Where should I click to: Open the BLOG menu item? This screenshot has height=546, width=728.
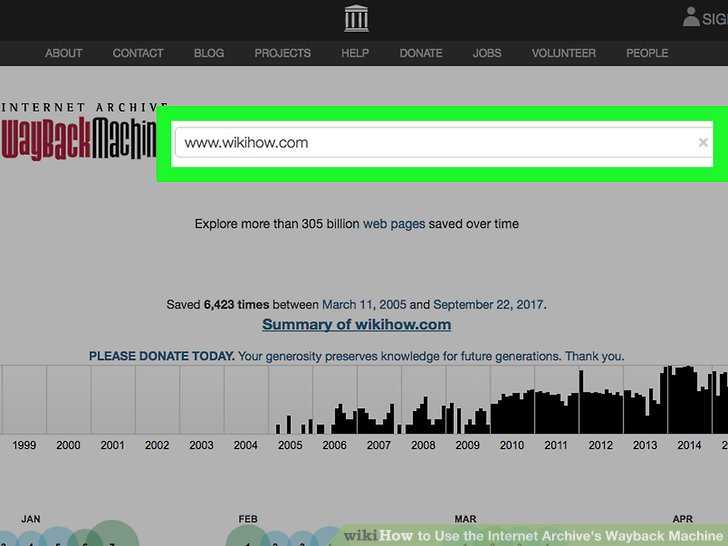209,53
